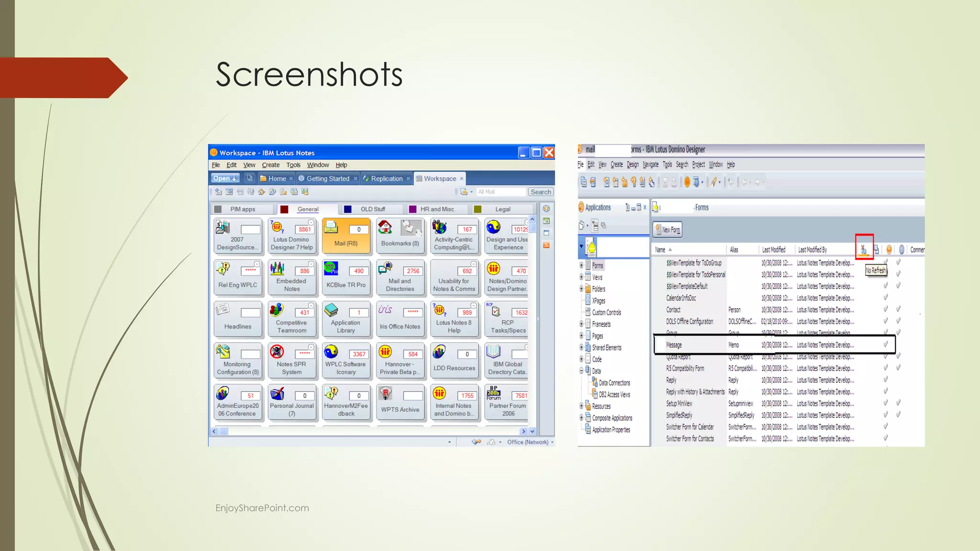Viewport: 980px width, 551px height.
Task: Open the KCBlue TR Pro tile
Action: click(x=346, y=277)
